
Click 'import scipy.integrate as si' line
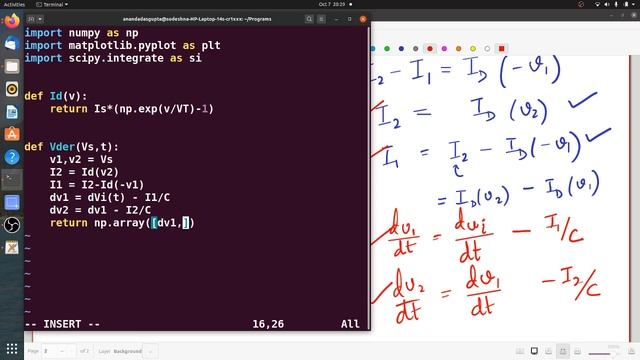coord(113,58)
